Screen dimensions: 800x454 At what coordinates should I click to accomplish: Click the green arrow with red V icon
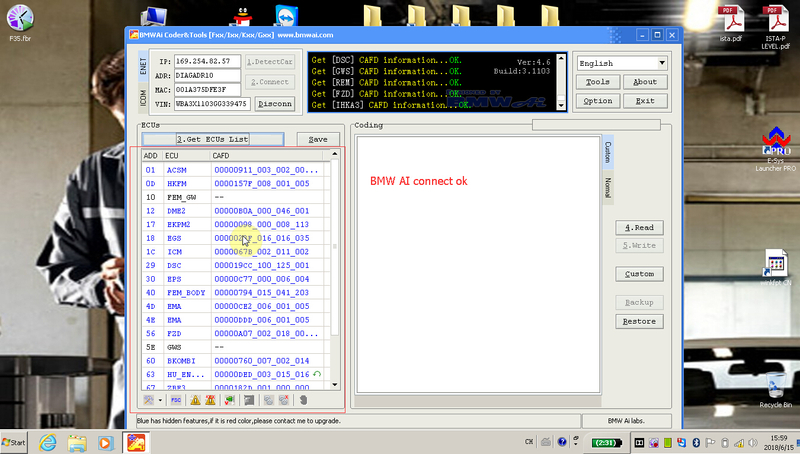(x=230, y=400)
